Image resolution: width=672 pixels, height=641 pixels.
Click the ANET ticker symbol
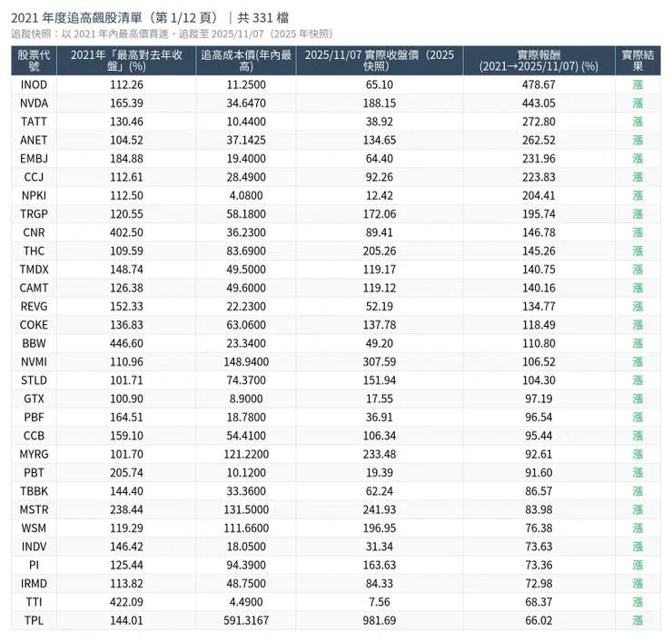click(x=35, y=140)
